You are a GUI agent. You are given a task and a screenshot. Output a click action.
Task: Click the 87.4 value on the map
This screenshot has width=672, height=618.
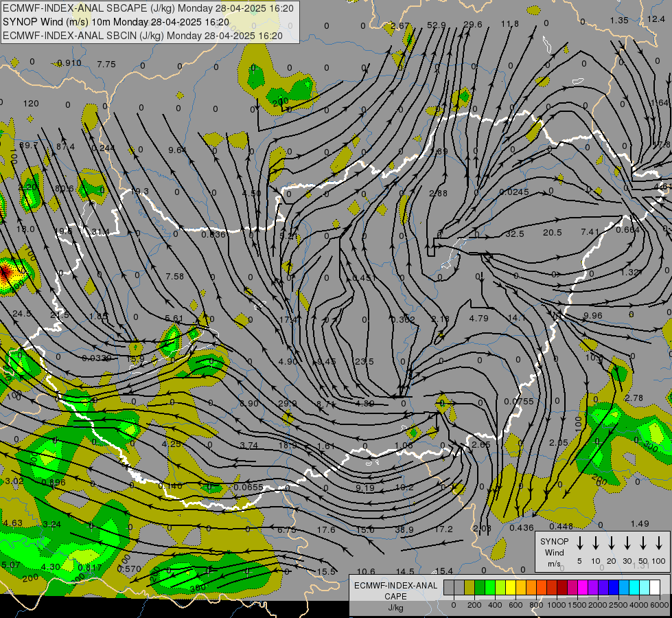coord(66,147)
